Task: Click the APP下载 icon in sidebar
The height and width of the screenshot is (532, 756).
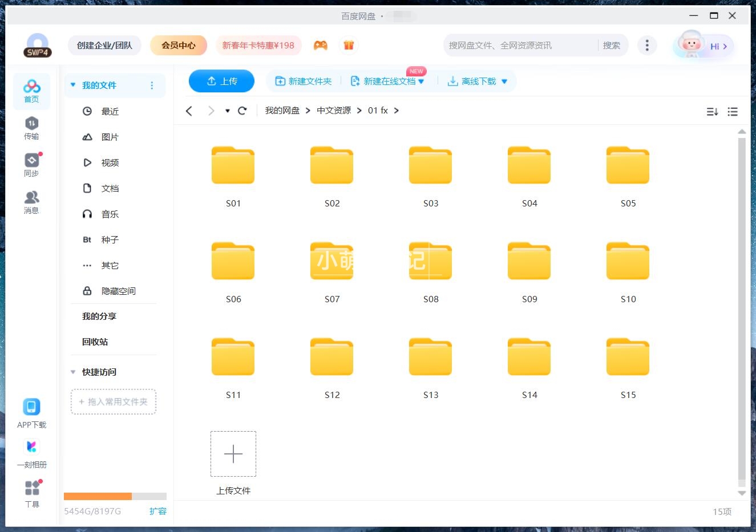Action: [x=31, y=408]
